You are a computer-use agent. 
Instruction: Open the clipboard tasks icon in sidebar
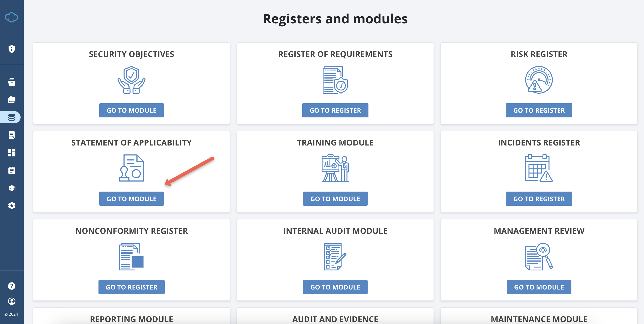(12, 170)
